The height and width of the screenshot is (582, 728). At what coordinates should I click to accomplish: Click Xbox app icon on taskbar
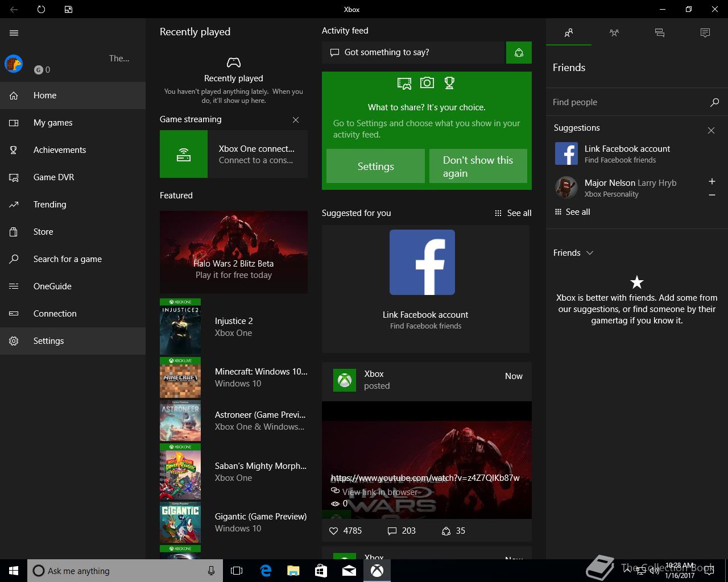tap(377, 571)
